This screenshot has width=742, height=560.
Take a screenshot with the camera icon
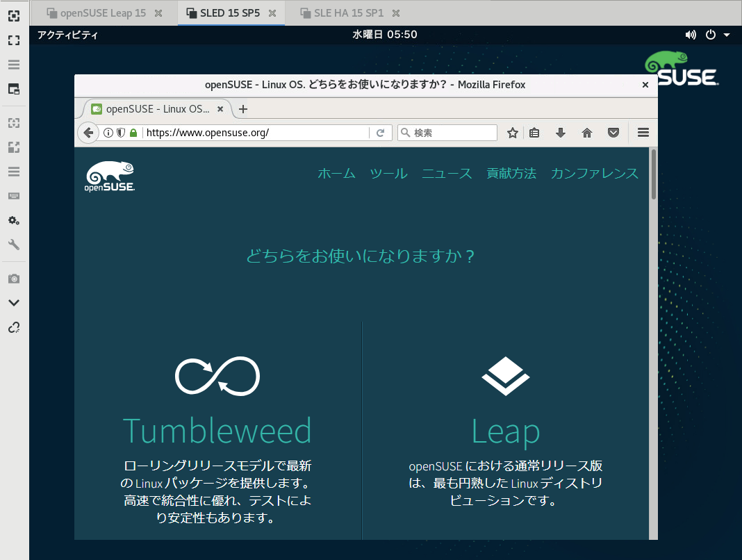point(14,279)
